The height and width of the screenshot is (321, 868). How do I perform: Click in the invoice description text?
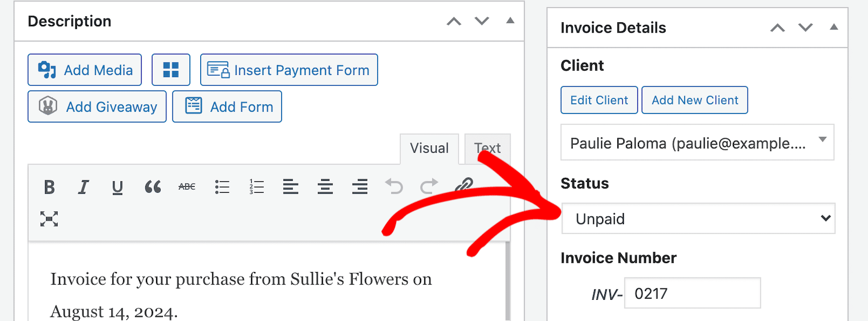point(241,294)
